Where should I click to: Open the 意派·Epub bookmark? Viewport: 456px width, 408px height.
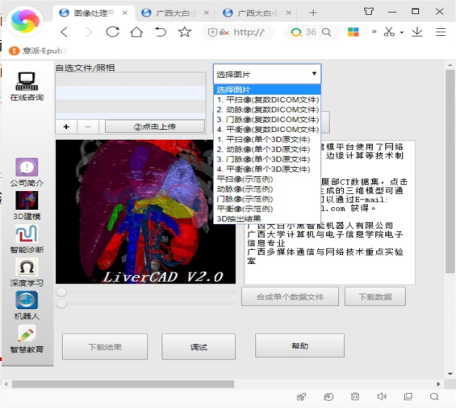click(38, 51)
